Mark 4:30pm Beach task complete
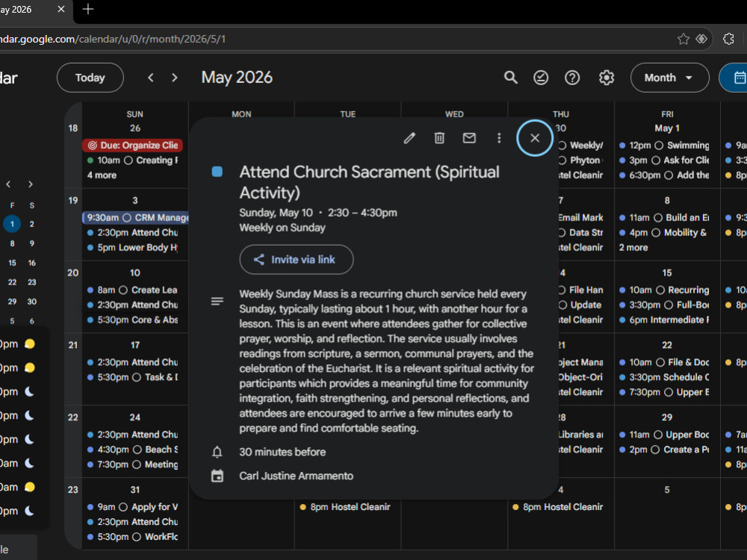The width and height of the screenshot is (747, 560). tap(137, 449)
